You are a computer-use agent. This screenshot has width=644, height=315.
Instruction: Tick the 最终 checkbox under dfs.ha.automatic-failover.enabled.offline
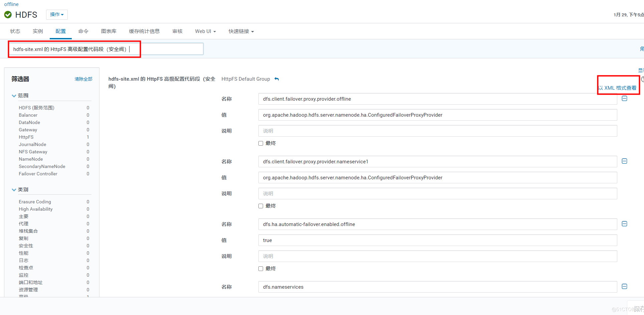[261, 269]
